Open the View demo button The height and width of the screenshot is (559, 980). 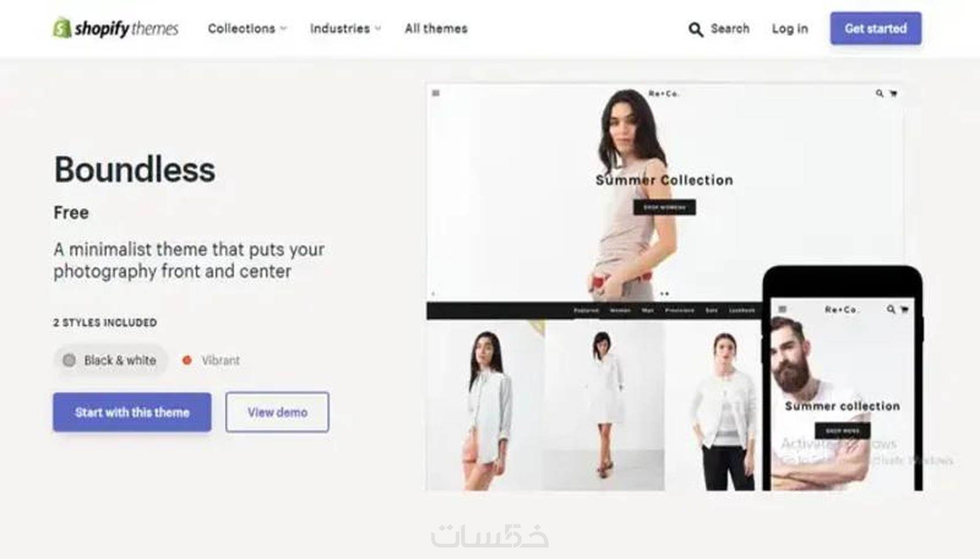[x=277, y=412]
